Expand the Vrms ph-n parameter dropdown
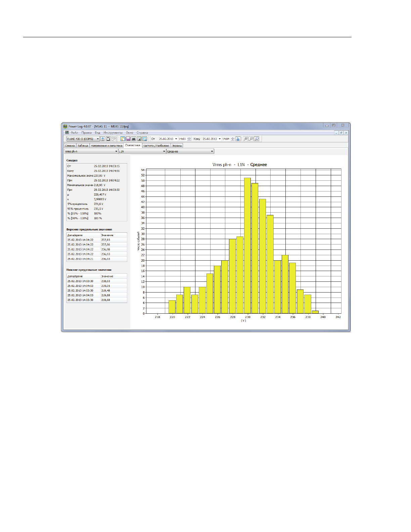411x532 pixels. click(116, 151)
